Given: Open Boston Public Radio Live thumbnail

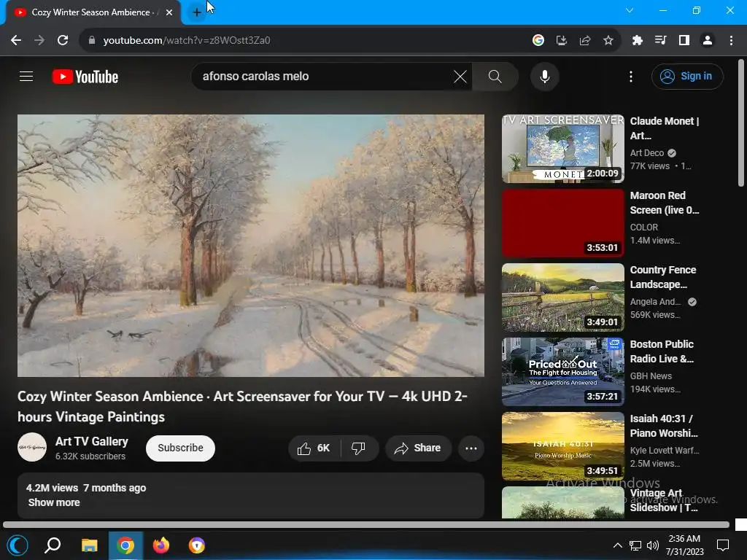Looking at the screenshot, I should pyautogui.click(x=562, y=371).
